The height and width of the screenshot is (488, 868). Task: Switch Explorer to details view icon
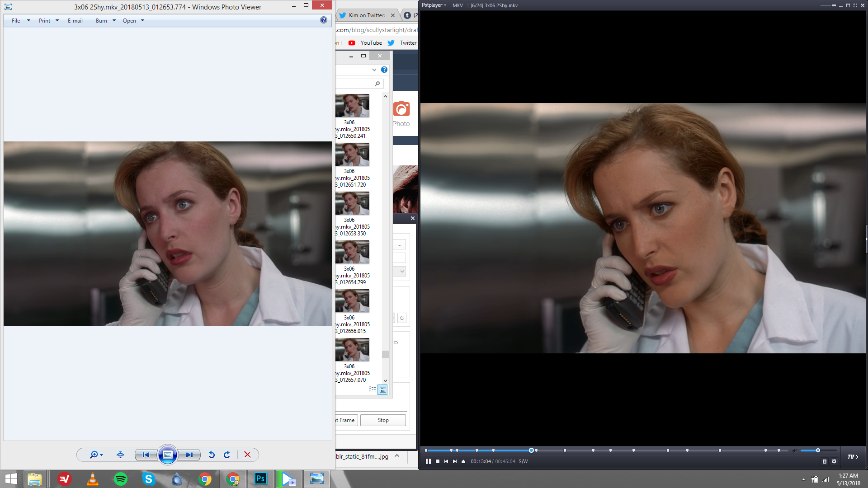click(373, 389)
